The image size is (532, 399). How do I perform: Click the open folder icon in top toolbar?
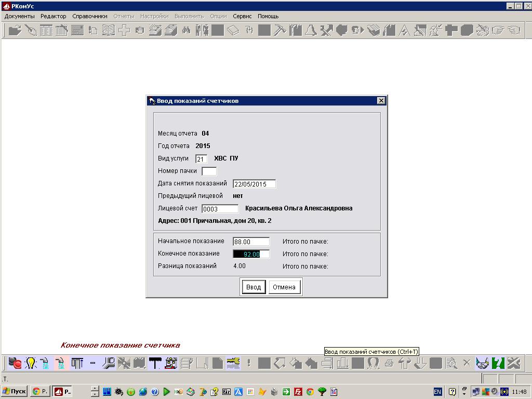pos(15,30)
